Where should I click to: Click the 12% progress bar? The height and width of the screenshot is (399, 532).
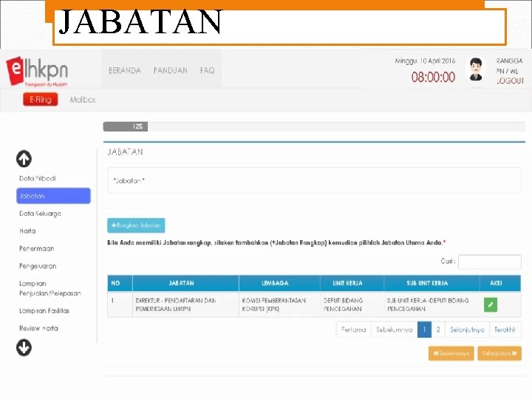point(125,126)
